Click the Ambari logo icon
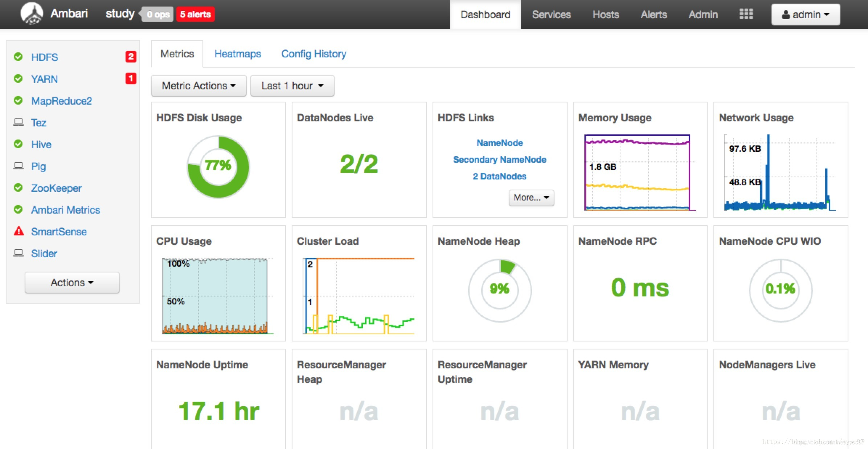The width and height of the screenshot is (868, 449). pos(32,14)
